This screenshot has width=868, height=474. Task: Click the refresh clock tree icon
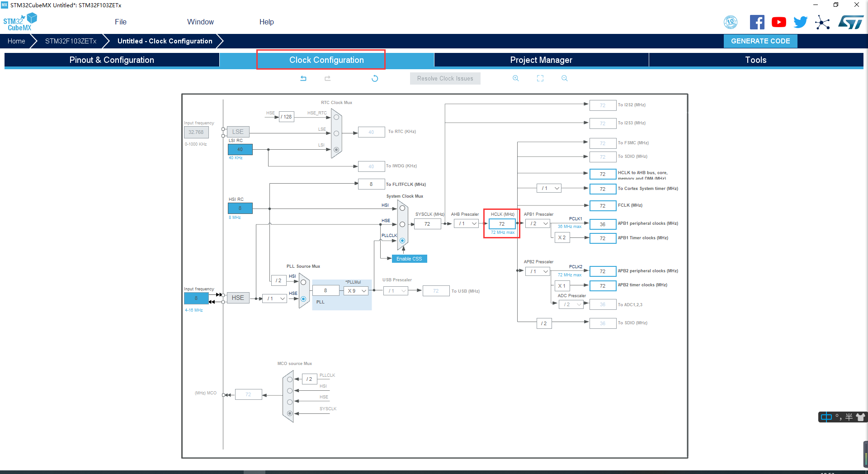(375, 78)
